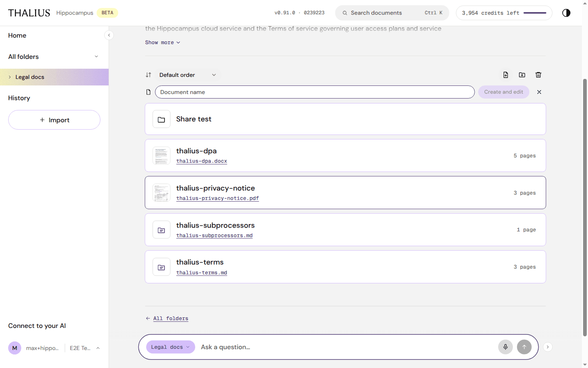Image resolution: width=588 pixels, height=368 pixels.
Task: Expand the All folders chevron
Action: pos(96,56)
